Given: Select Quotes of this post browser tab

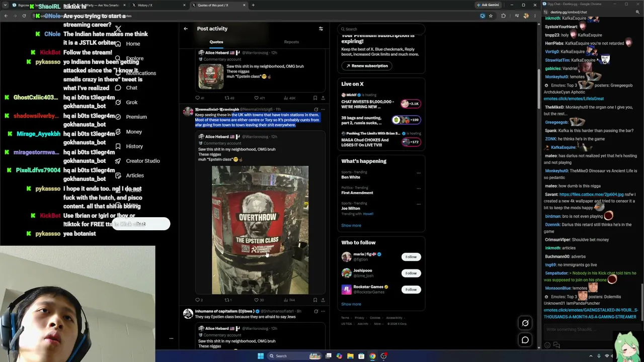Looking at the screenshot, I should (219, 5).
